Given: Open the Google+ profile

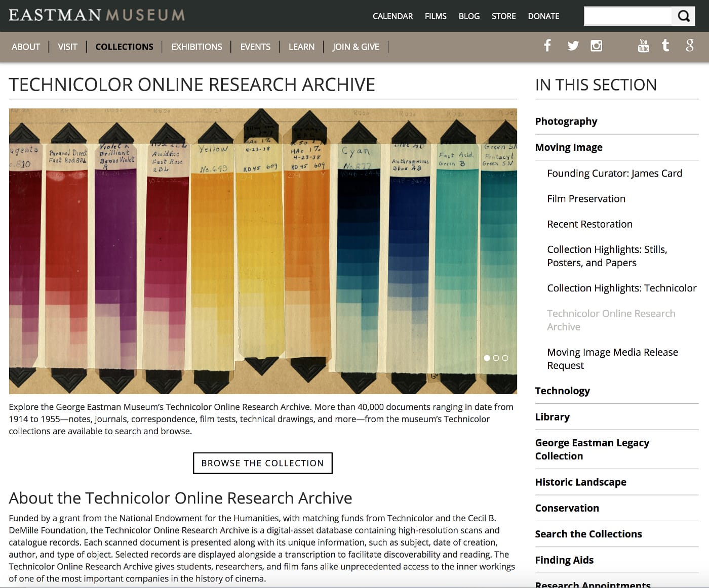Looking at the screenshot, I should [x=689, y=46].
